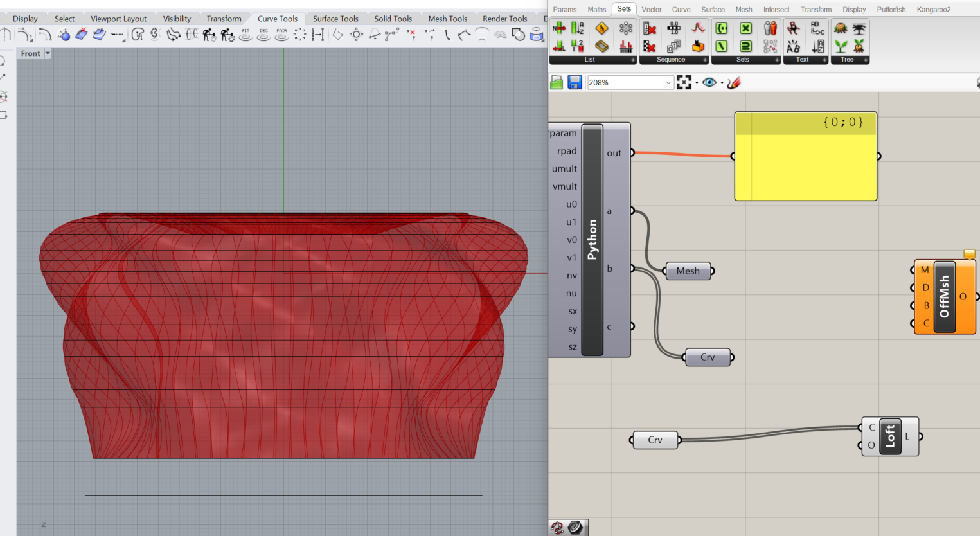The width and height of the screenshot is (980, 536).
Task: Click the green X set icon in the Sets panel
Action: (x=745, y=28)
